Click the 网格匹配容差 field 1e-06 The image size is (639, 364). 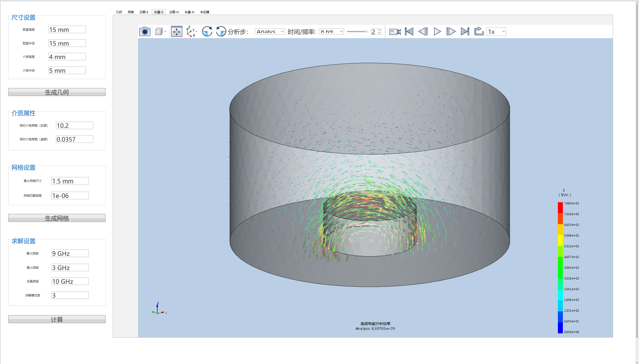tap(70, 195)
